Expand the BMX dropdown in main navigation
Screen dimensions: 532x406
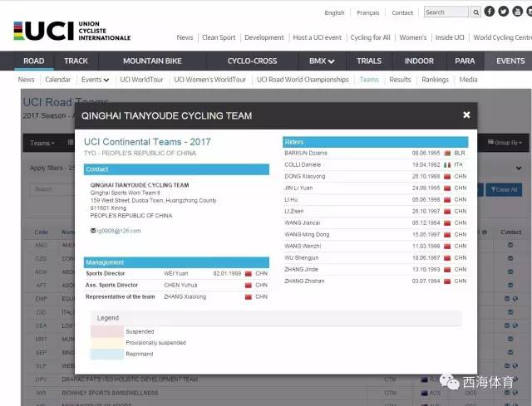322,61
